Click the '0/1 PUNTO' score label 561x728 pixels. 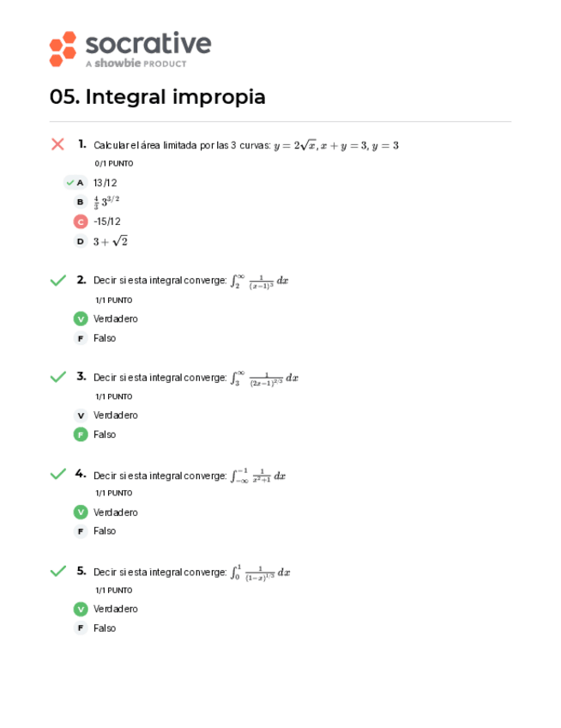(114, 163)
